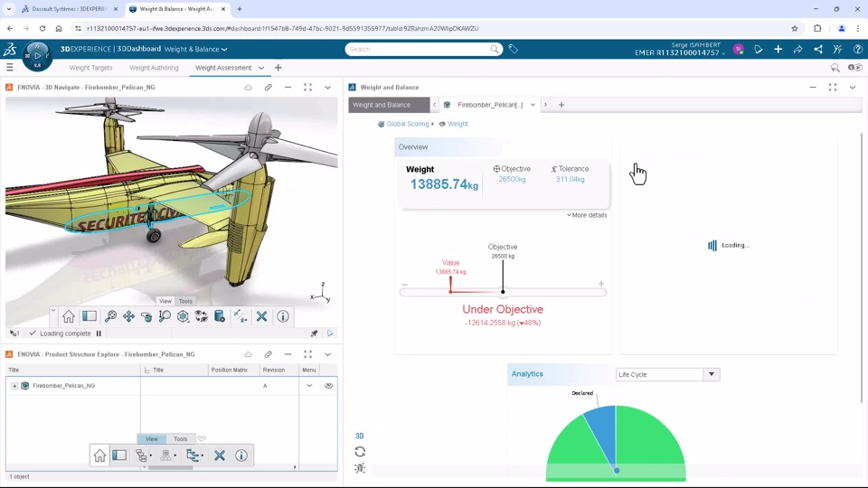
Task: Open Tools tab in Product Structure toolbar
Action: (181, 439)
